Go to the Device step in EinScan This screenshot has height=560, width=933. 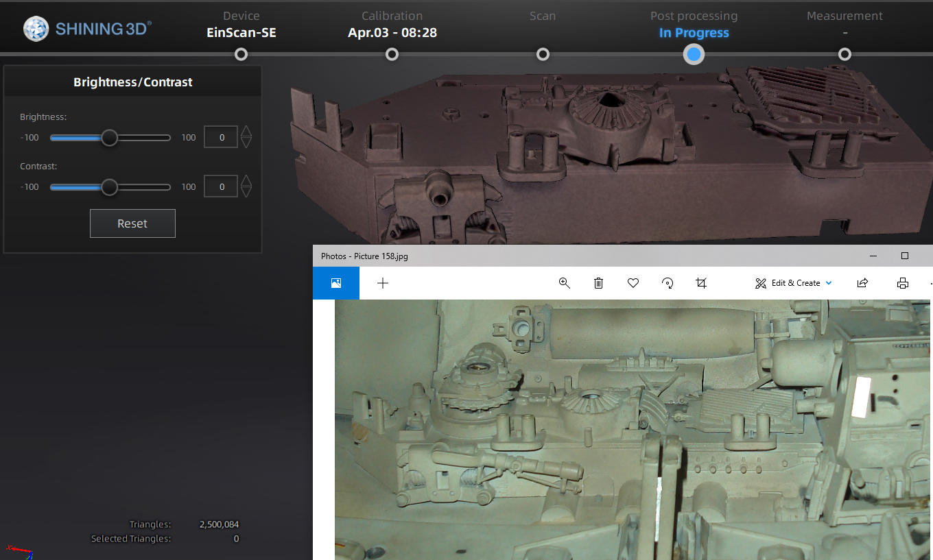241,54
